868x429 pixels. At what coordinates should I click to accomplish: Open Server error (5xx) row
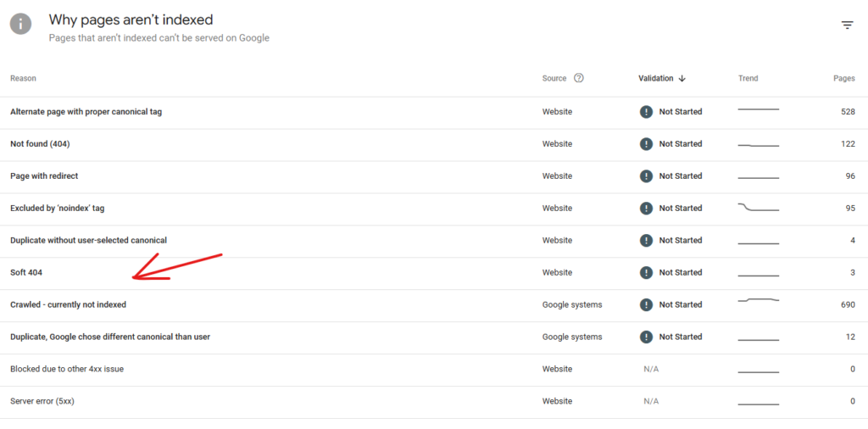pyautogui.click(x=42, y=401)
